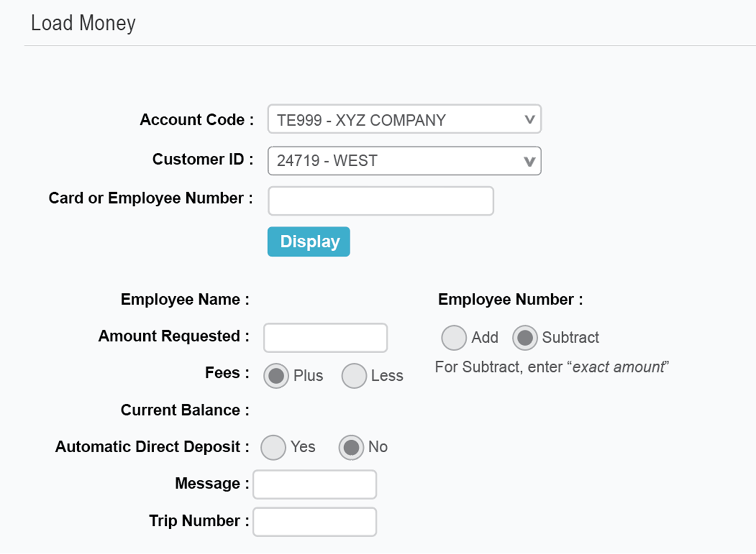Enable Yes for Automatic Direct Deposit
Viewport: 756px width, 554px height.
coord(273,447)
